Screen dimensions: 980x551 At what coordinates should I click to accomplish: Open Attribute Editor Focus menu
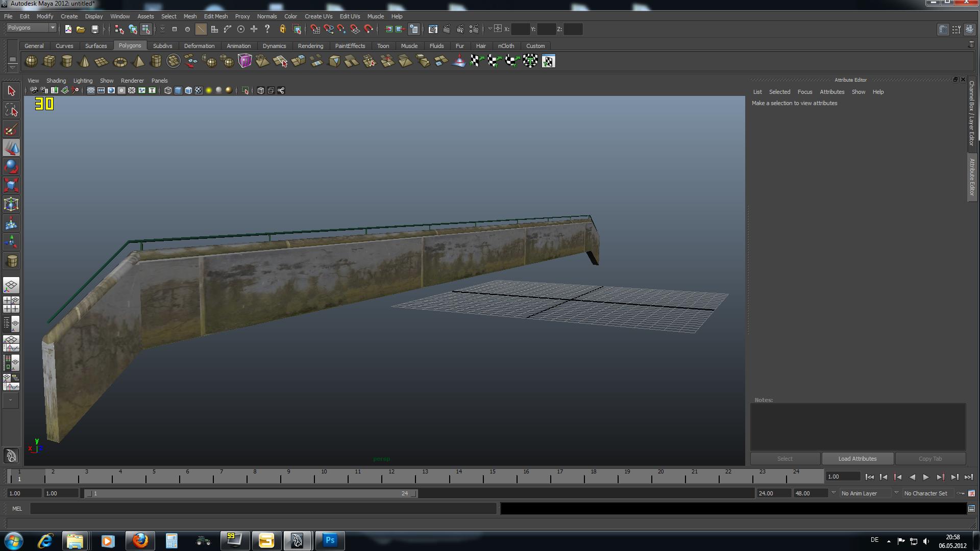[x=805, y=92]
